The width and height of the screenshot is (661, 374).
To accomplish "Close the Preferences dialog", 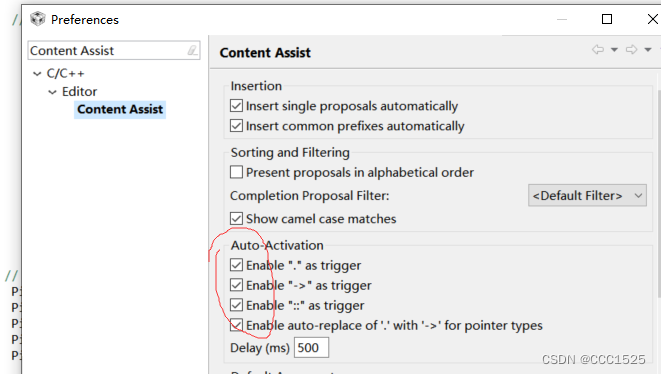I will [x=653, y=19].
